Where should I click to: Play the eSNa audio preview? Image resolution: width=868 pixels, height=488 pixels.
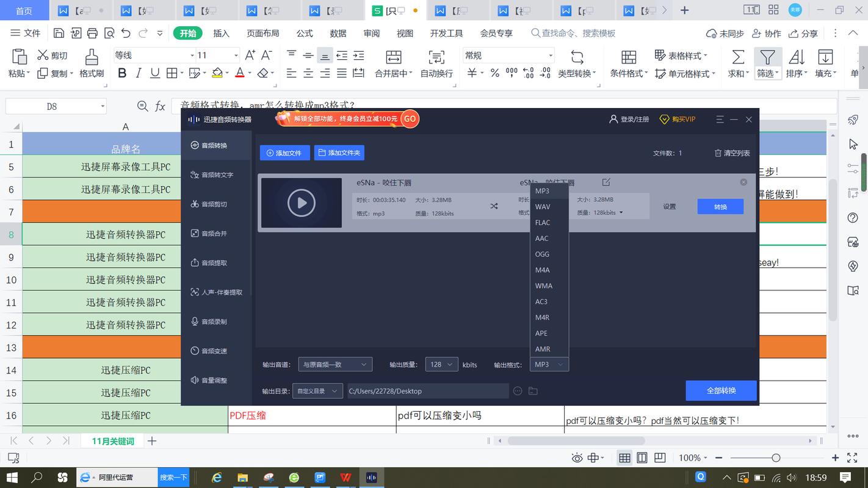[302, 203]
